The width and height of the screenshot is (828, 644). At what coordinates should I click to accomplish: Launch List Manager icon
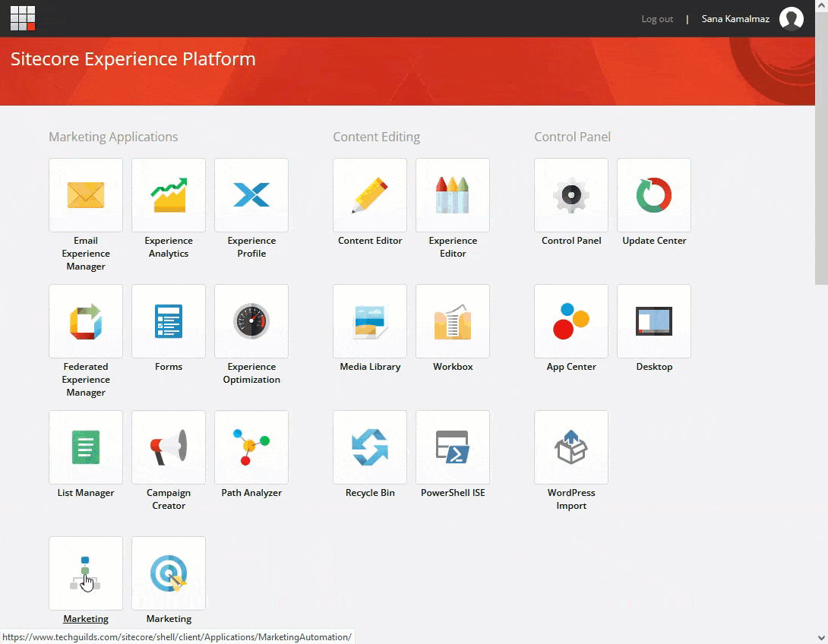86,447
